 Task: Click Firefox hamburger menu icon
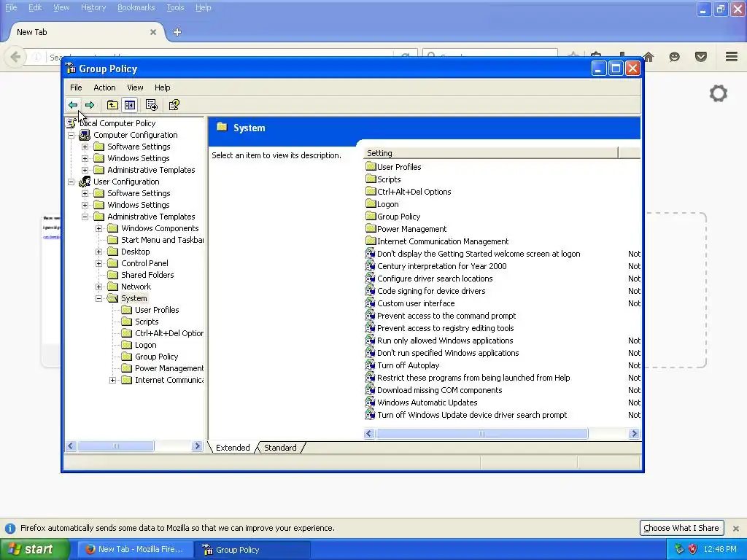tap(732, 57)
